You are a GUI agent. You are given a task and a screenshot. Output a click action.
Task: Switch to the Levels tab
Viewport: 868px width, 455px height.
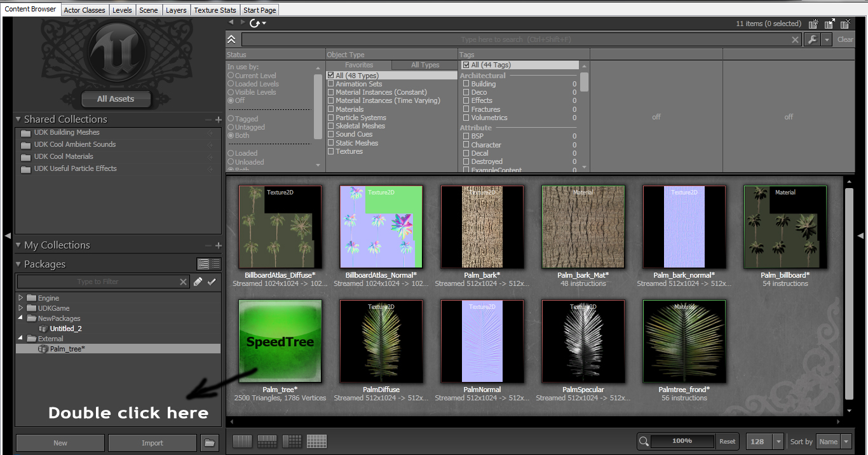click(x=122, y=10)
